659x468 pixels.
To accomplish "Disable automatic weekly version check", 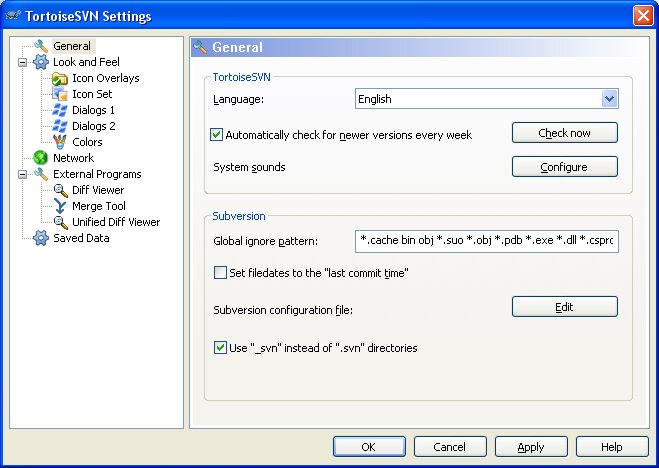I will 217,135.
